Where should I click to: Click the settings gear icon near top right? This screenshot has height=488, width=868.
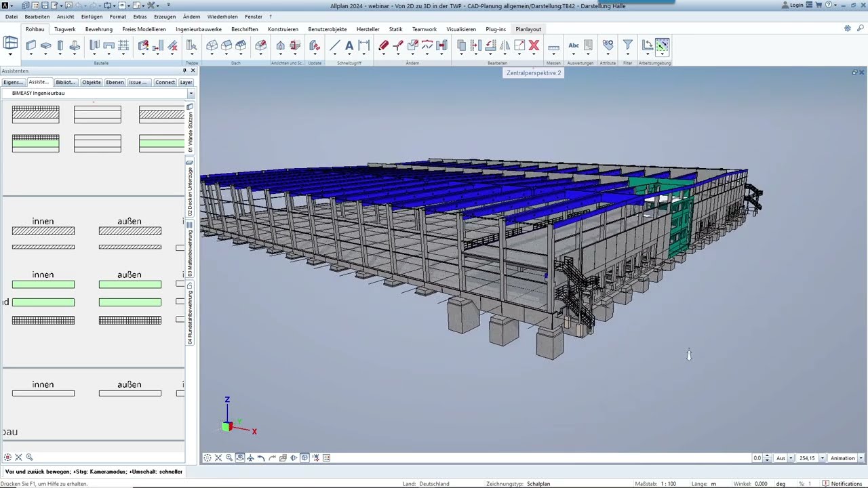pyautogui.click(x=847, y=28)
